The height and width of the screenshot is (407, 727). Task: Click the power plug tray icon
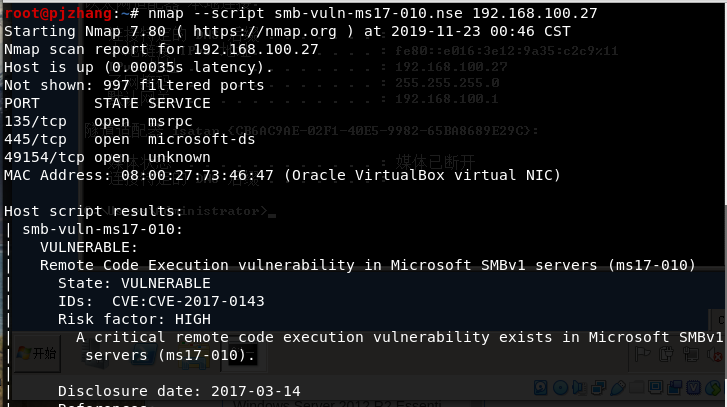(666, 354)
